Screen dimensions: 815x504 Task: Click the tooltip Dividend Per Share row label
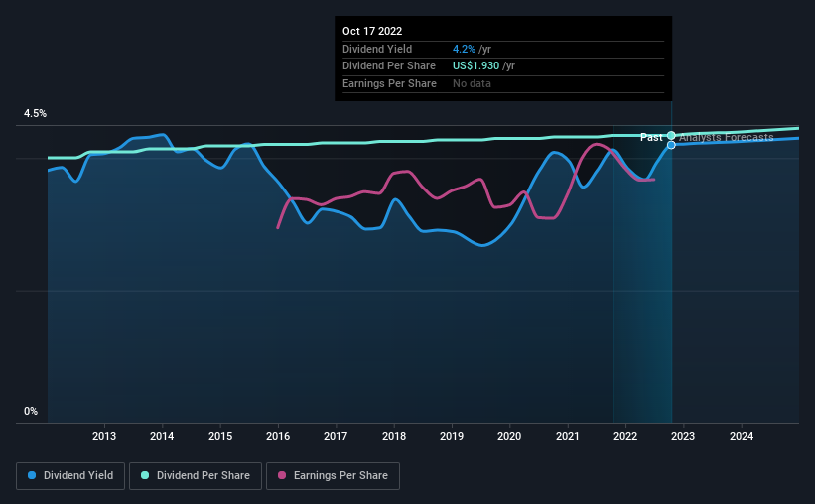tap(389, 66)
